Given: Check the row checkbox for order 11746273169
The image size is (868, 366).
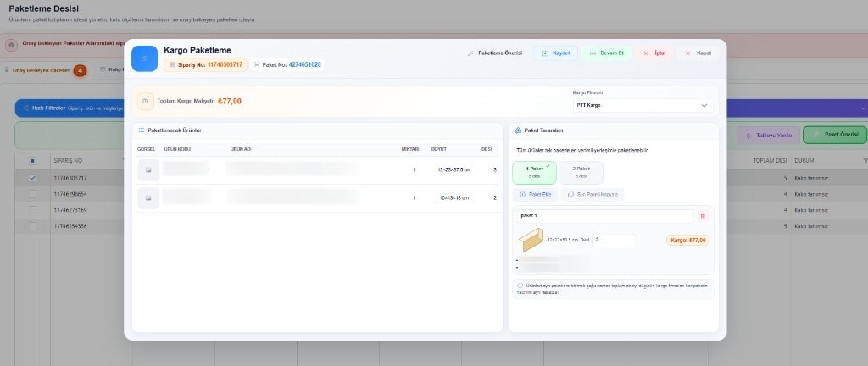Looking at the screenshot, I should point(32,210).
